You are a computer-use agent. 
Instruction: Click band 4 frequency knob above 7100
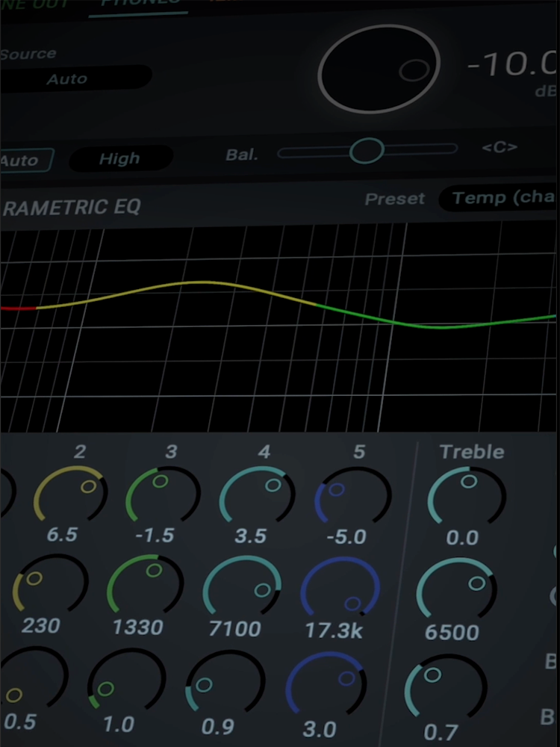242,586
